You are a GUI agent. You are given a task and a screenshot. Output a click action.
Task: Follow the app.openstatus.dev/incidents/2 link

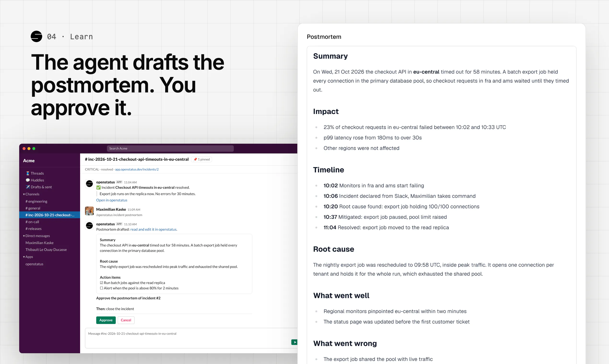(x=137, y=170)
